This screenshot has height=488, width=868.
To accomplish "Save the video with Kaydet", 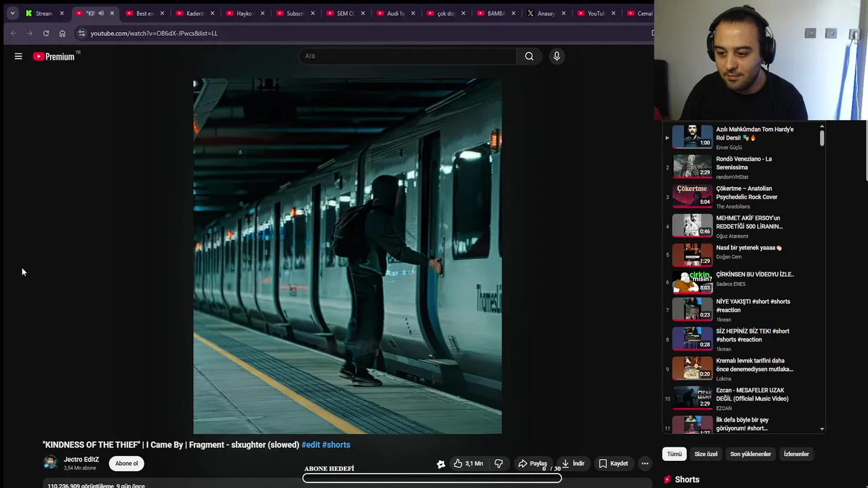I will 613,464.
